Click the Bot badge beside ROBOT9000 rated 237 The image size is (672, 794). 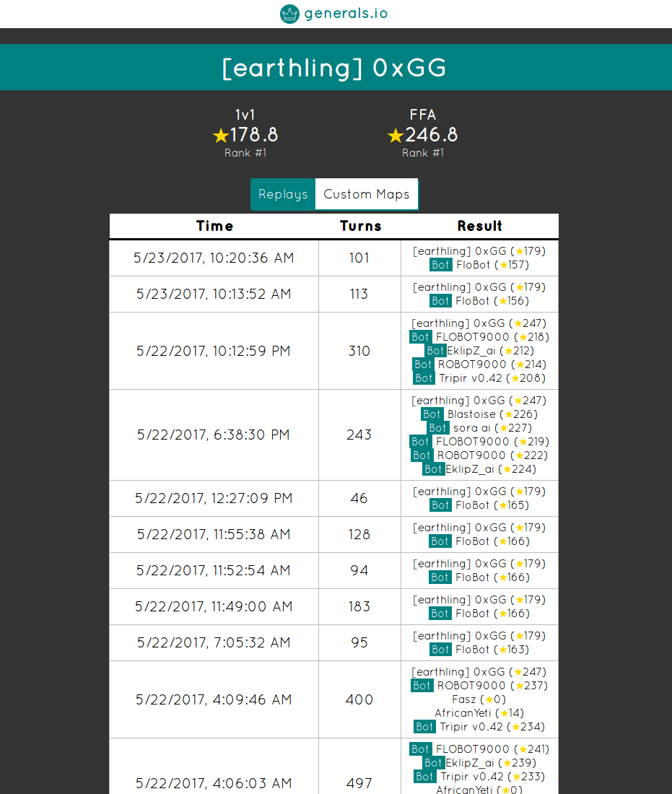coord(422,686)
